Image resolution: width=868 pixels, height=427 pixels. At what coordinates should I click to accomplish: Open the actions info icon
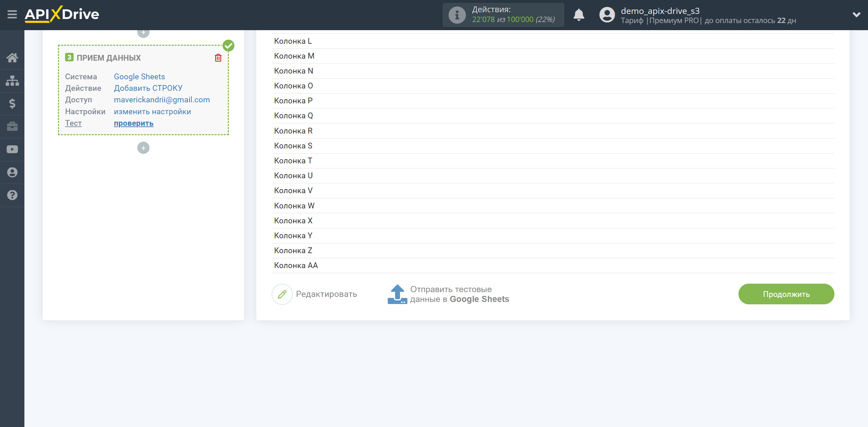point(457,15)
